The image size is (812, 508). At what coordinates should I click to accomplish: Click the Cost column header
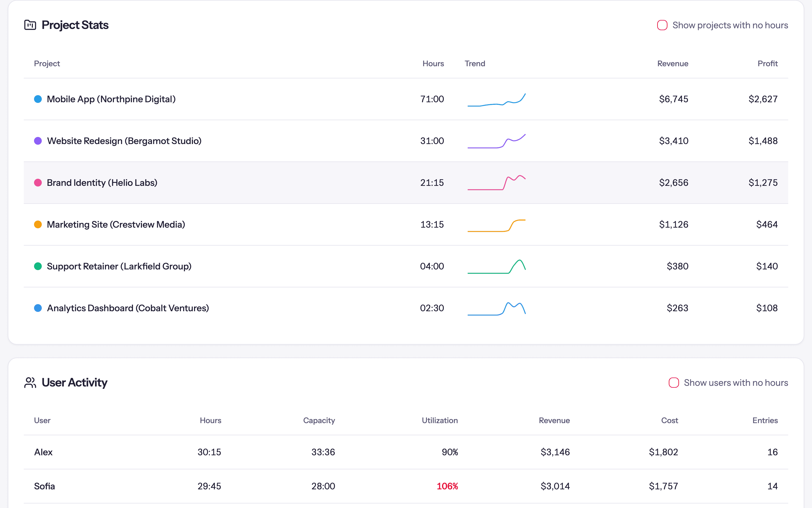pyautogui.click(x=670, y=420)
